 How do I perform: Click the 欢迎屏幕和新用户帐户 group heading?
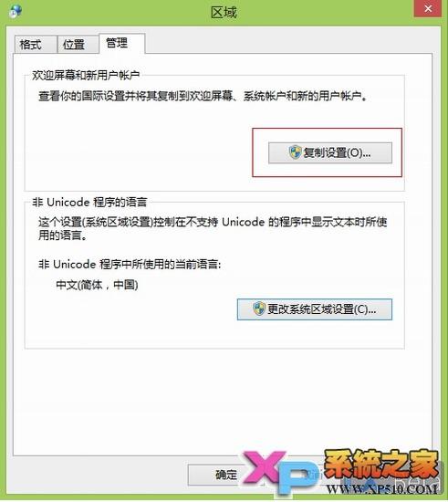coord(86,75)
